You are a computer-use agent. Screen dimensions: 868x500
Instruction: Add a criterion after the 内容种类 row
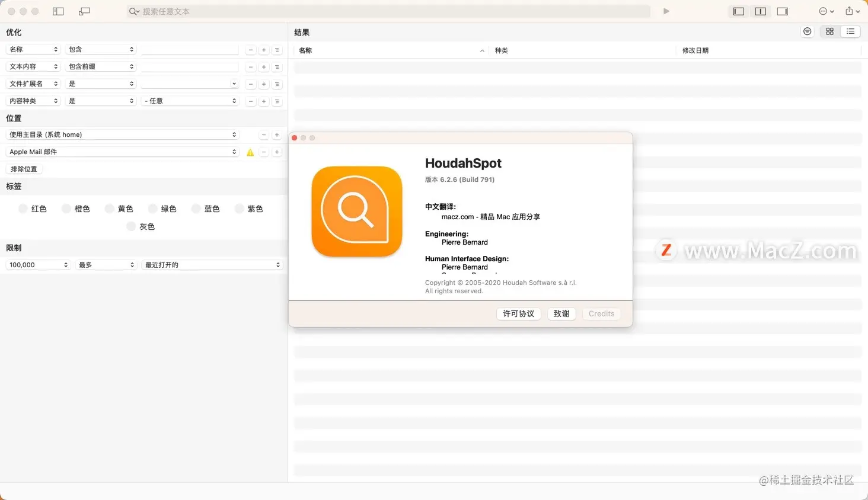tap(264, 101)
